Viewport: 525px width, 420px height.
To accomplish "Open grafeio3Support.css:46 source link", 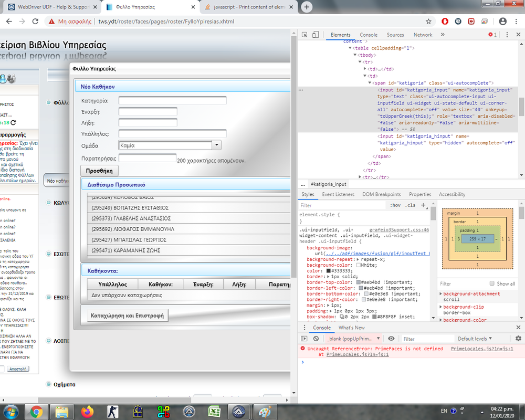I will point(399,230).
